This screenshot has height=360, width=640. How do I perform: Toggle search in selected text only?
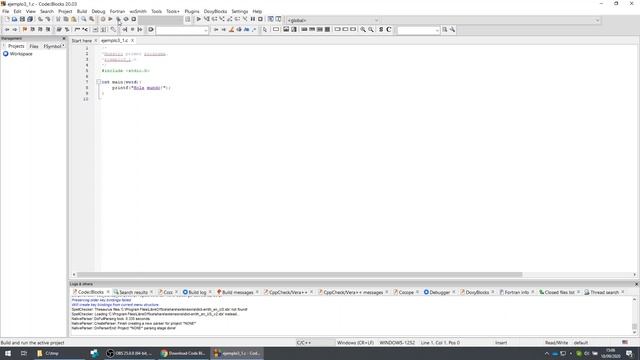tap(239, 29)
